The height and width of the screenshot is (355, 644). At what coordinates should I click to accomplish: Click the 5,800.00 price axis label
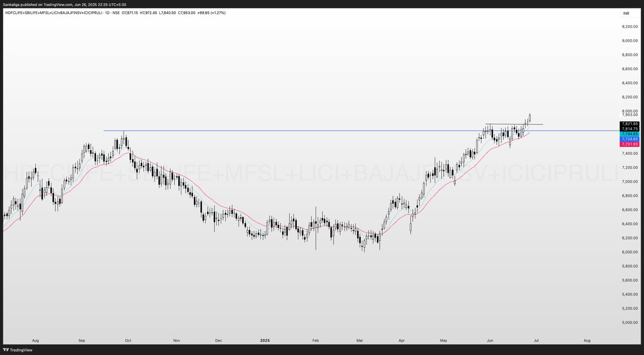tap(630, 266)
